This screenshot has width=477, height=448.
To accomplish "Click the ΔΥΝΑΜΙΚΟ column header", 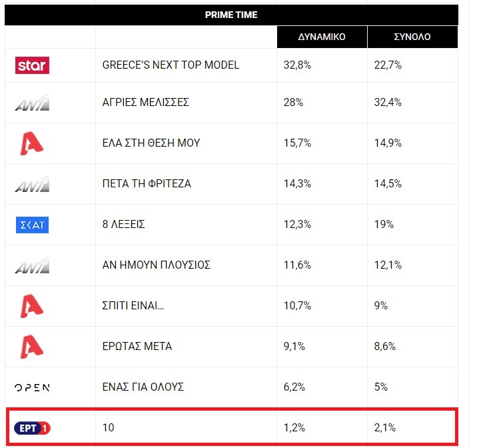I will pyautogui.click(x=322, y=37).
